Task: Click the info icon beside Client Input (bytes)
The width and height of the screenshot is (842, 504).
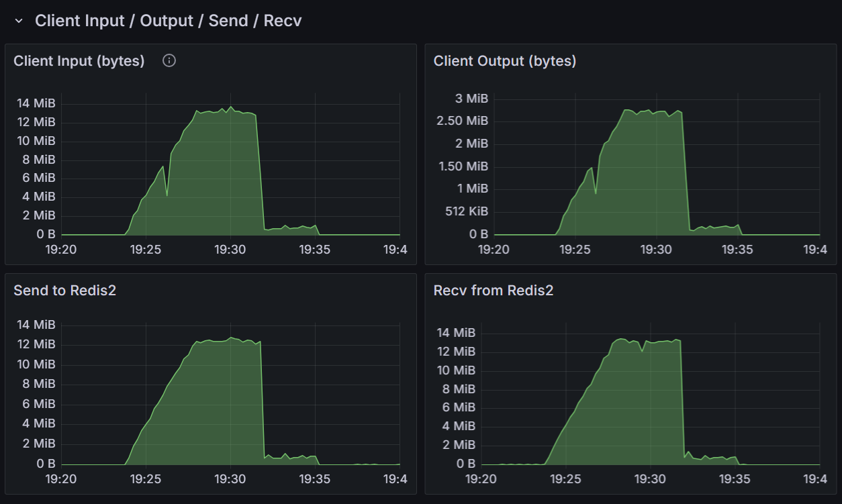Action: tap(169, 61)
